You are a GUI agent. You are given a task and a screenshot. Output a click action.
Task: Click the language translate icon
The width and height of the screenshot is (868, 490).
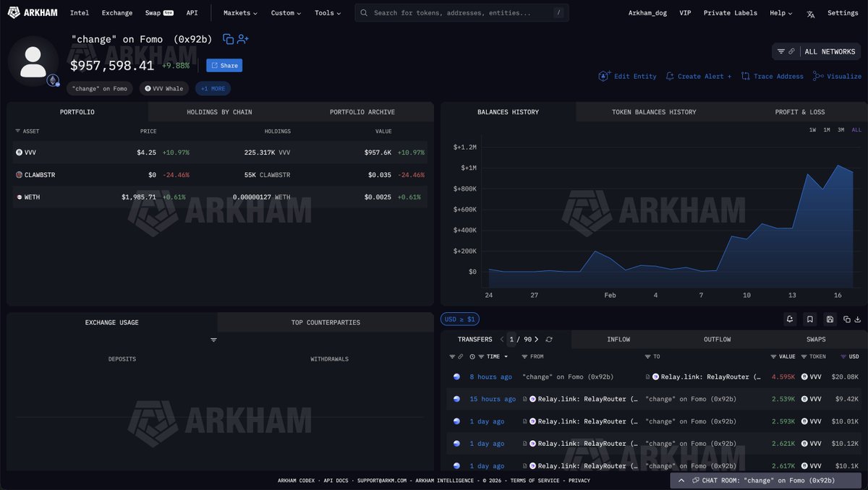[x=811, y=13]
